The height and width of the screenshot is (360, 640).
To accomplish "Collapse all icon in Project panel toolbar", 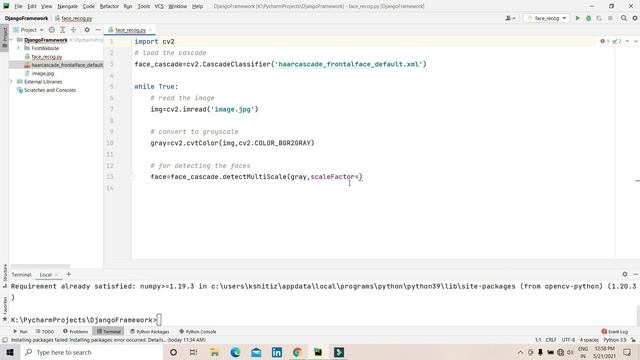I will point(73,30).
